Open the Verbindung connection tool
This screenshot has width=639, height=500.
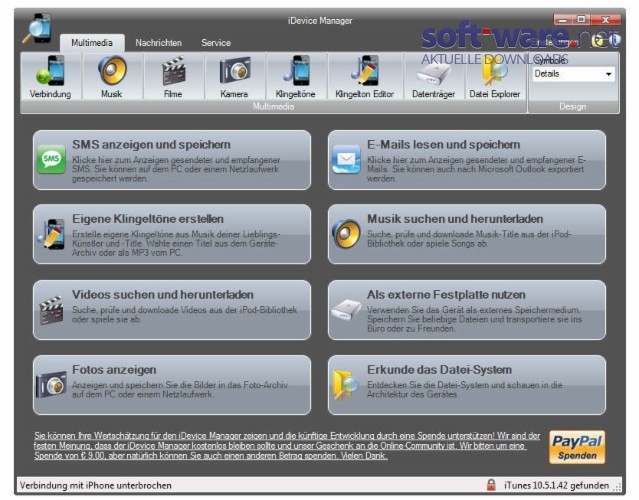51,77
